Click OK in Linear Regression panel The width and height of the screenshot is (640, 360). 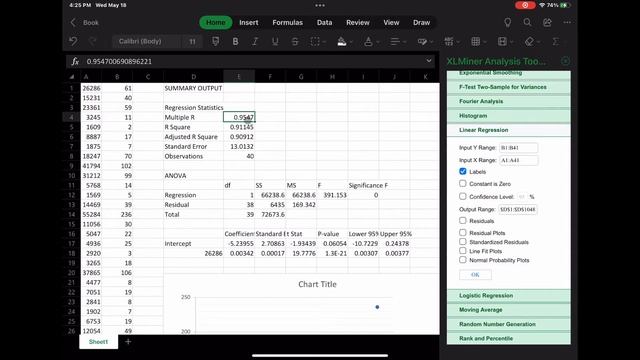[475, 275]
